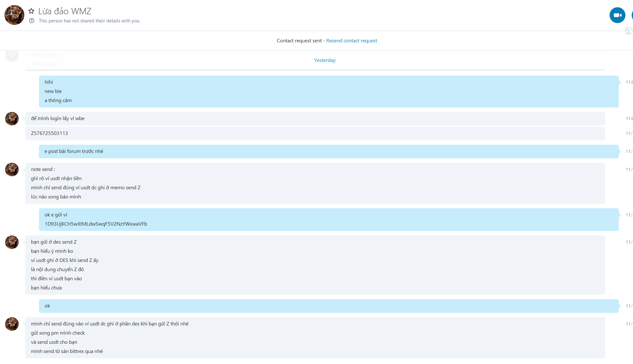The image size is (633, 364).
Task: Click the question mark info icon
Action: [x=32, y=21]
